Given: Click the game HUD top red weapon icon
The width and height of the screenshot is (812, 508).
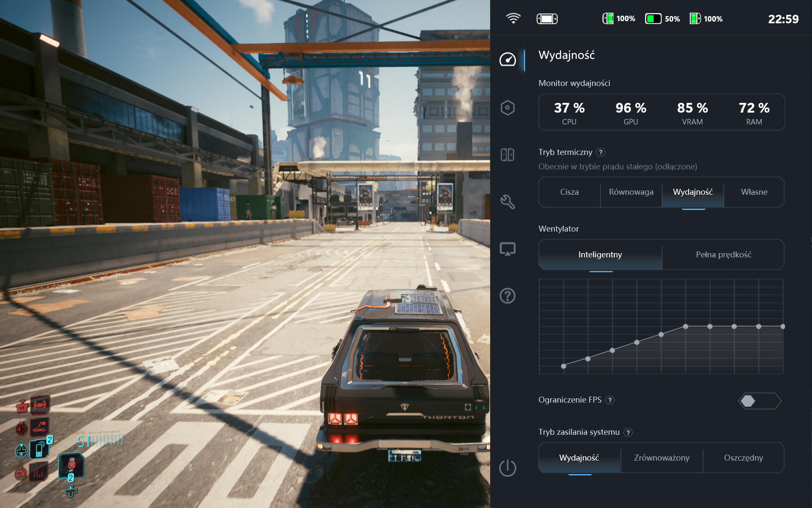Looking at the screenshot, I should point(40,406).
